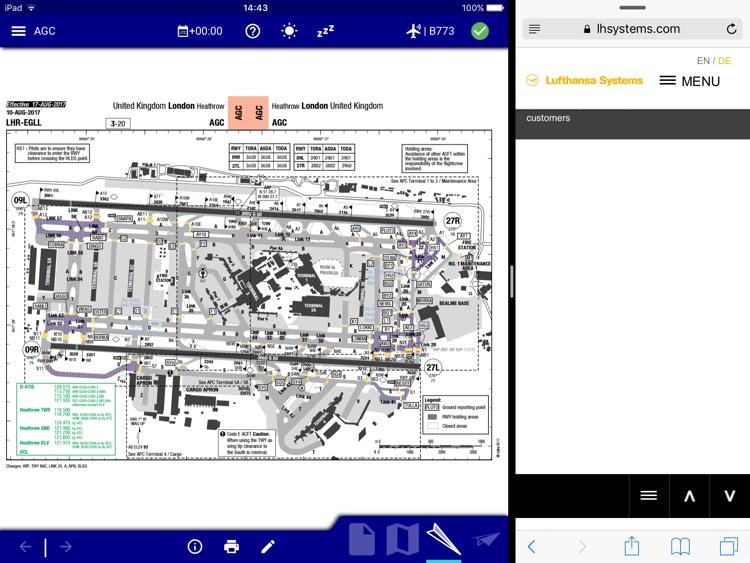Image resolution: width=750 pixels, height=563 pixels.
Task: Tap the 14:43 clock in status bar
Action: pyautogui.click(x=255, y=8)
